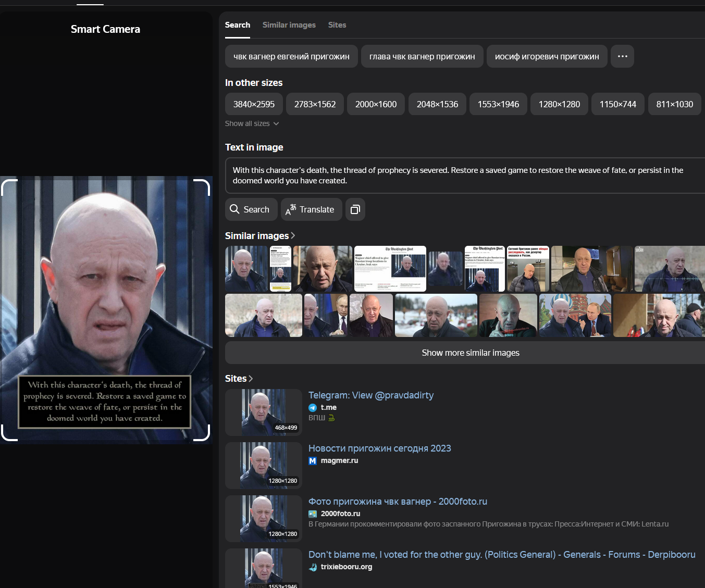The width and height of the screenshot is (705, 588).
Task: Click the magmer.ru source label
Action: [339, 460]
